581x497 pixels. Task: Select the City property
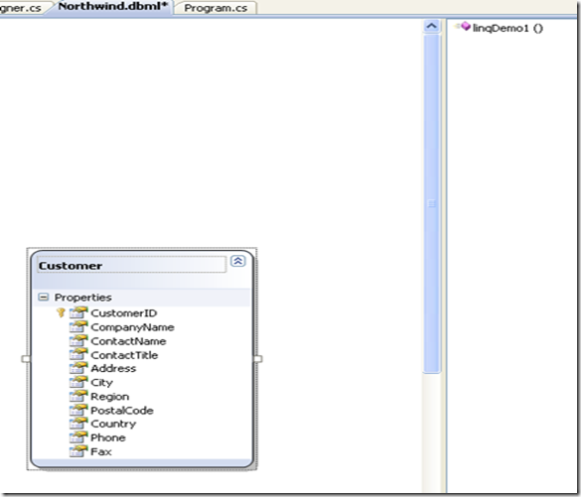tap(102, 382)
